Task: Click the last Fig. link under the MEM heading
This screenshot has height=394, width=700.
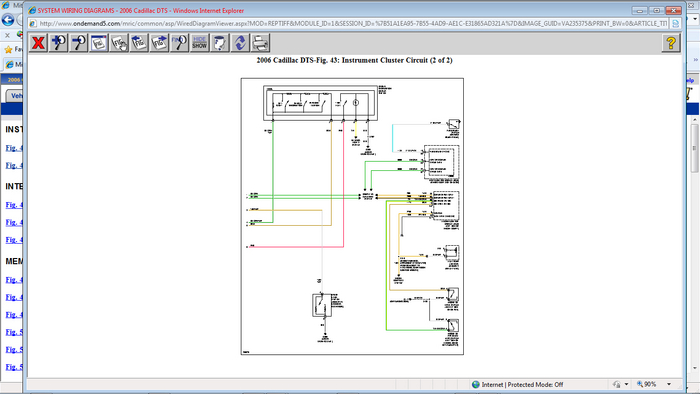Action: (14, 367)
